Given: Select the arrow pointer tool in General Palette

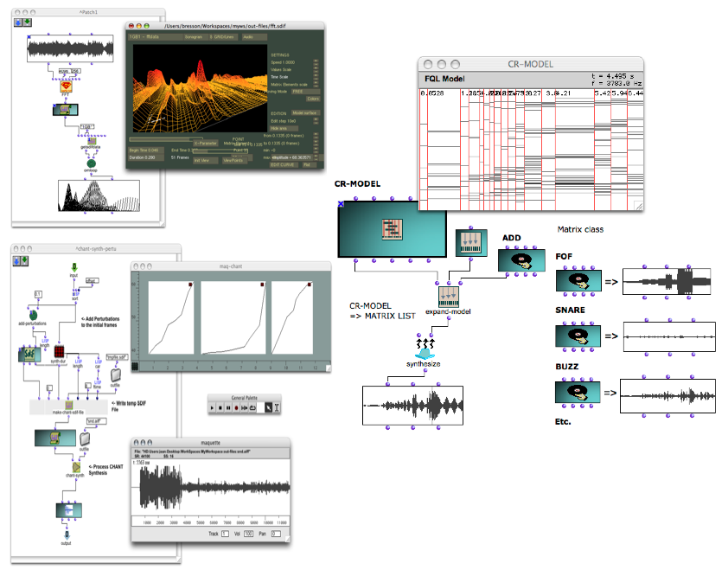Looking at the screenshot, I should pyautogui.click(x=268, y=408).
